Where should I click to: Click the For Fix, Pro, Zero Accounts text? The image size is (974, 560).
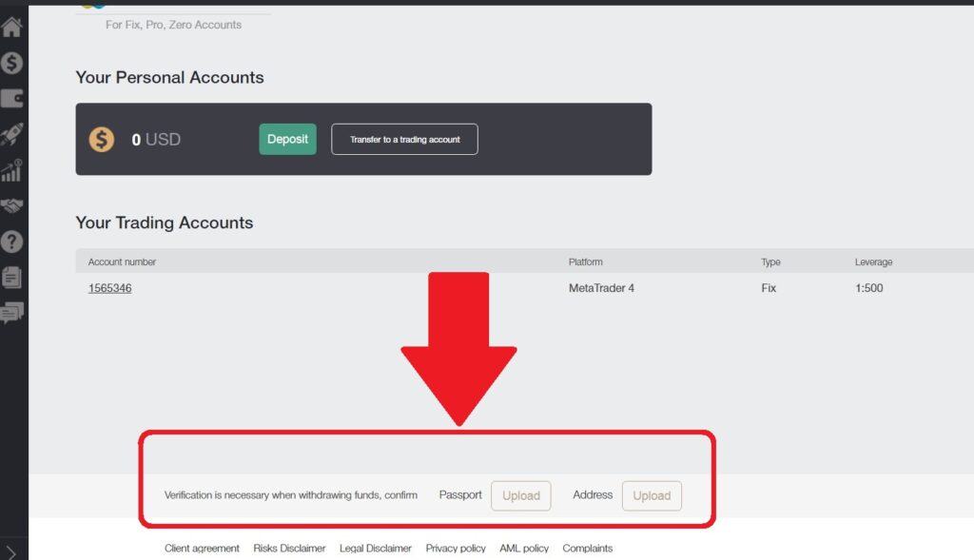[x=173, y=25]
